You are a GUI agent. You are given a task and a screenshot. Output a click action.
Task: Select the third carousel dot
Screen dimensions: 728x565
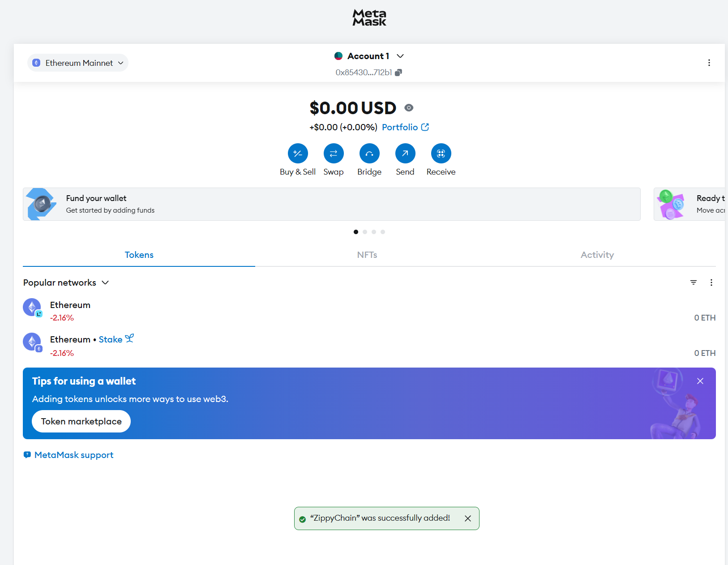(x=374, y=232)
